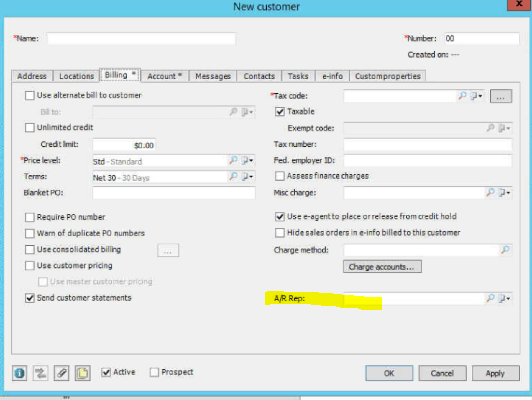Click the Cancel button
The image size is (532, 400).
click(442, 373)
